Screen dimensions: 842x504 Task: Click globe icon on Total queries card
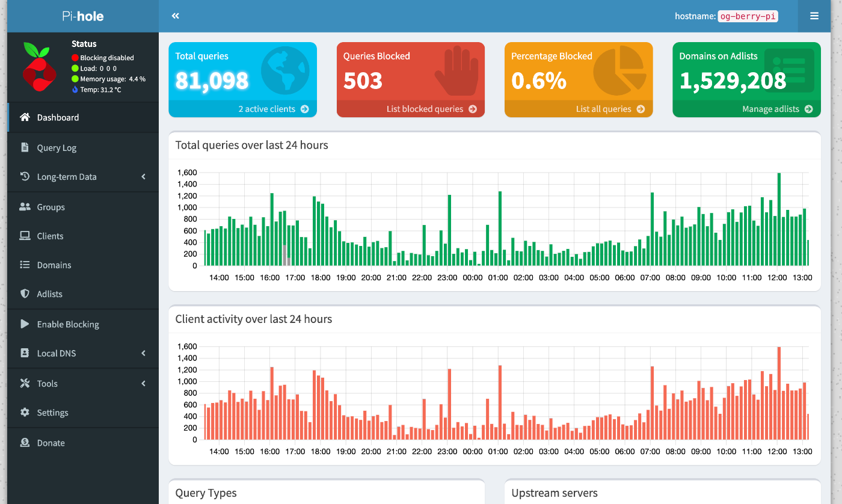tap(285, 70)
